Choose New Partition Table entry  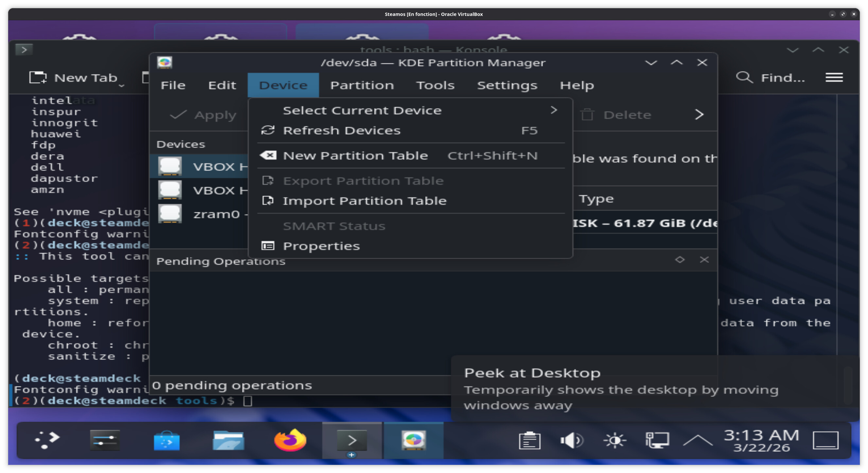355,155
